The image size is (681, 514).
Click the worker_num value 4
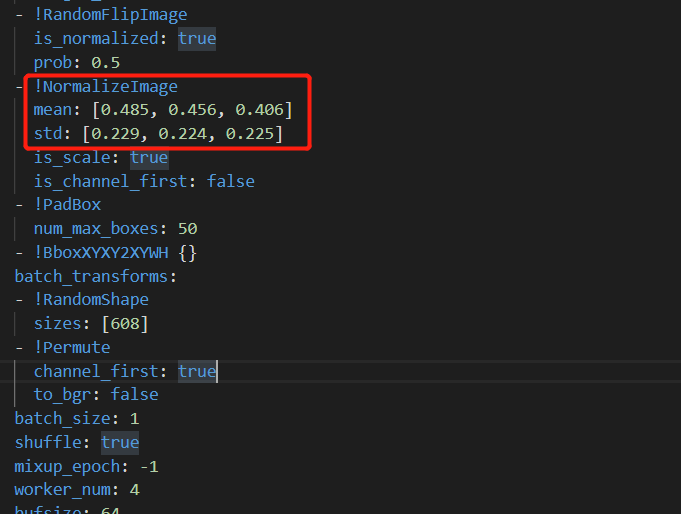coord(135,490)
